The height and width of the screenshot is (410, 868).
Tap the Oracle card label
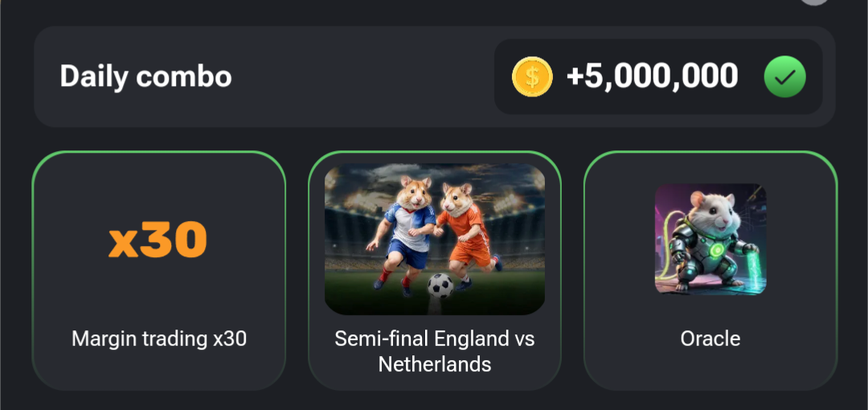(710, 339)
